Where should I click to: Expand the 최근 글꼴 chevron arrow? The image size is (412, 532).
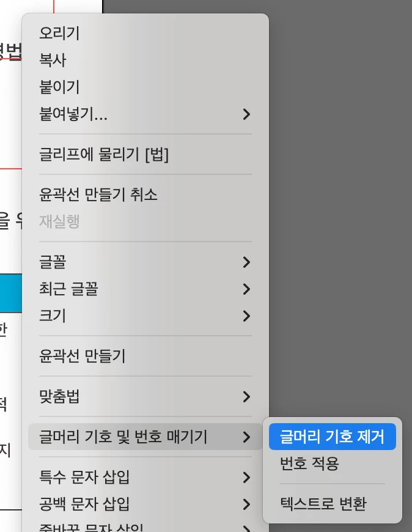[246, 289]
